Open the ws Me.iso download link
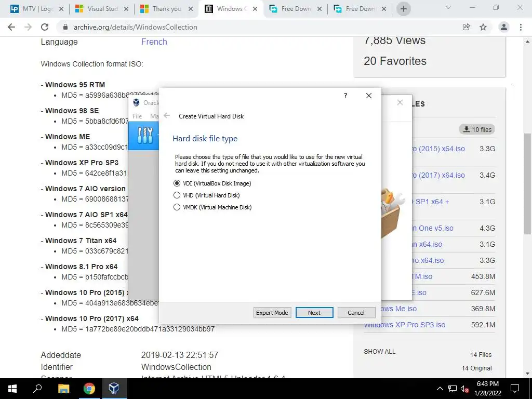The height and width of the screenshot is (399, 532). coord(399,309)
